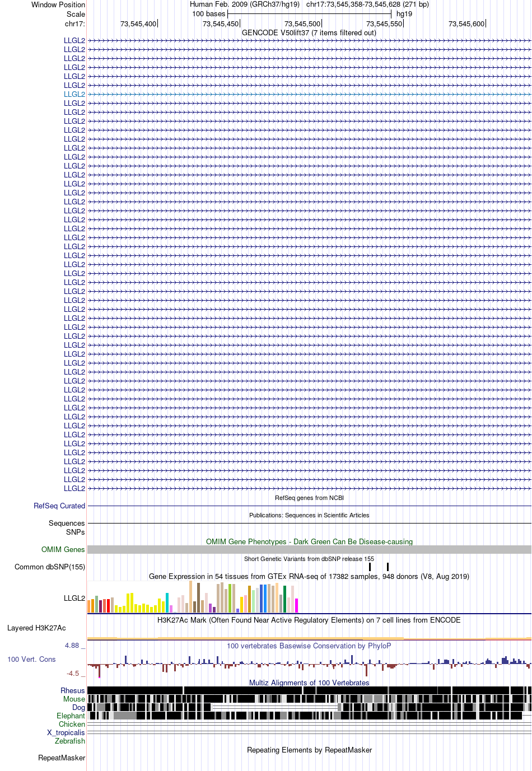532x771 pixels.
Task: Click the SNPs track label
Action: pos(76,532)
